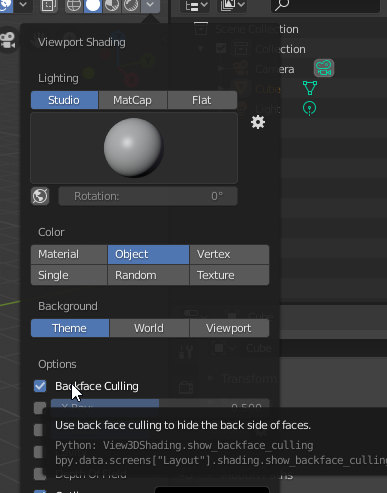
Task: Open Output properties tab icon
Action: [x=186, y=387]
